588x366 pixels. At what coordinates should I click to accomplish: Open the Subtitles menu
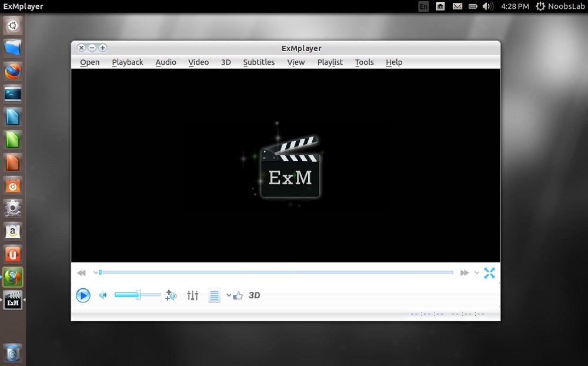pos(259,62)
